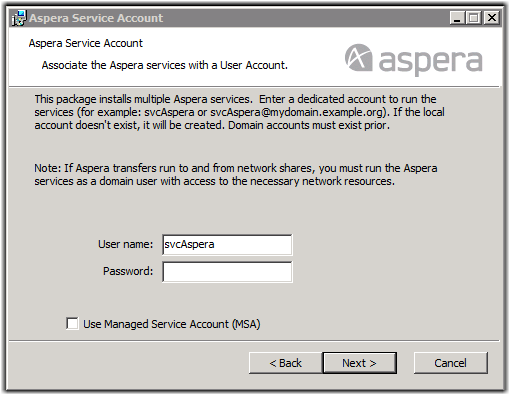Minimize the Aspera Service Account window
This screenshot has width=510, height=395.
click(457, 18)
